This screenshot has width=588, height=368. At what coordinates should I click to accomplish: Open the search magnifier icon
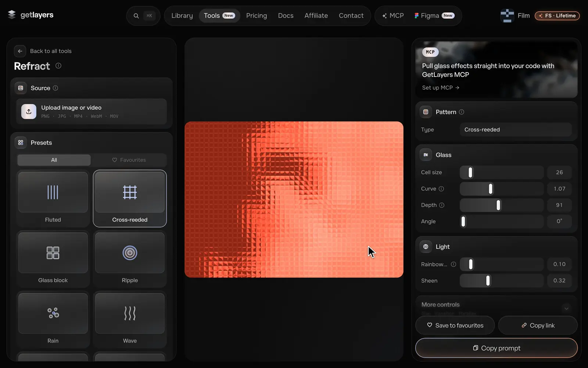136,16
